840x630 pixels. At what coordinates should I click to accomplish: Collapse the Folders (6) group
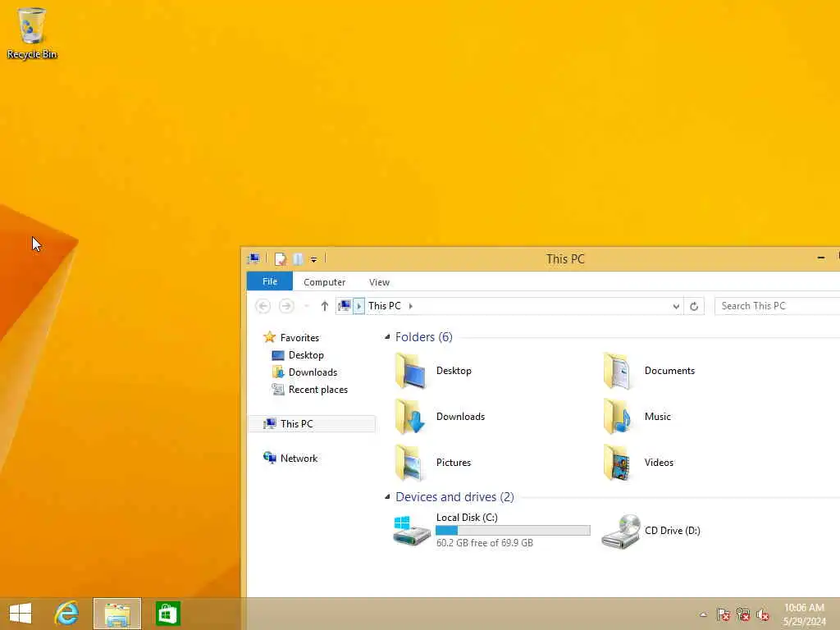click(387, 337)
